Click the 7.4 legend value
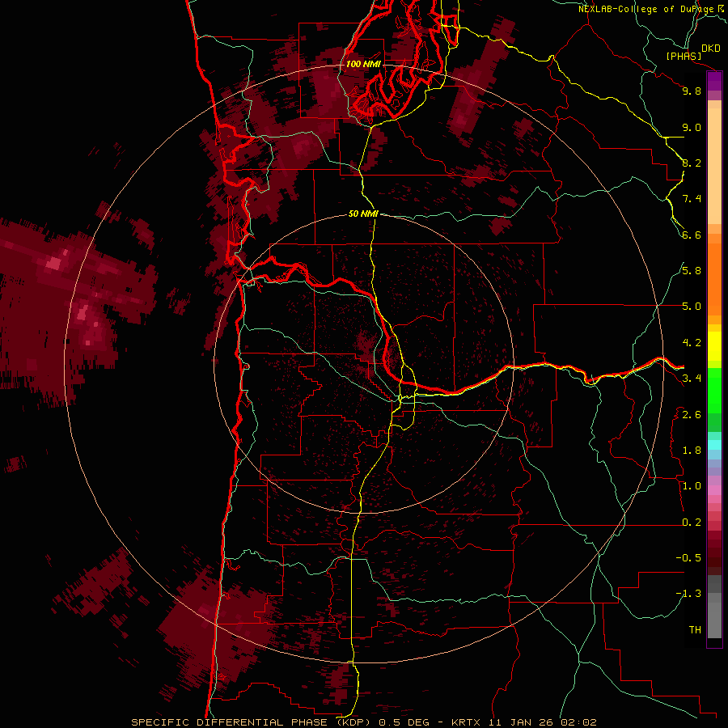This screenshot has width=728, height=728. click(692, 199)
